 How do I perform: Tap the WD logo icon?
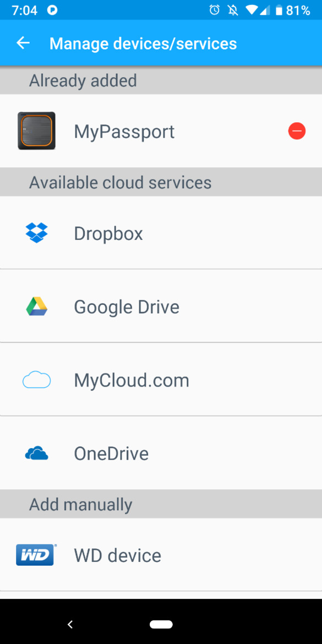pos(36,555)
